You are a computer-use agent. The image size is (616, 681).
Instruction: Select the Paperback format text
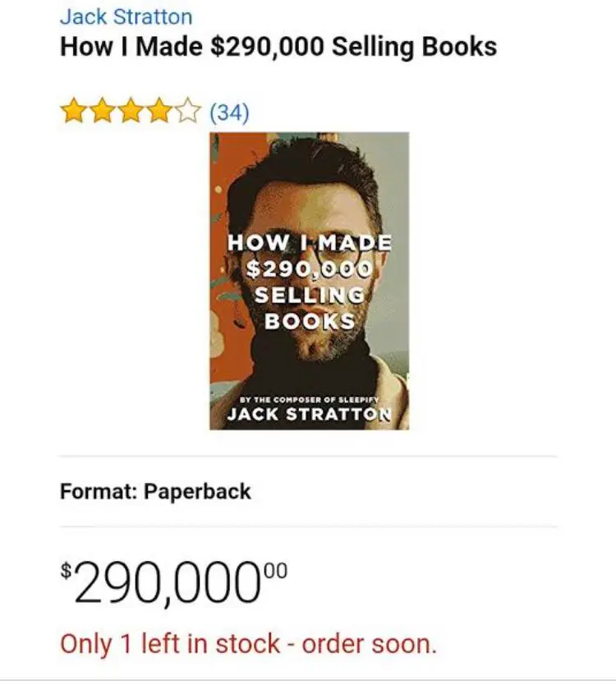(x=197, y=492)
